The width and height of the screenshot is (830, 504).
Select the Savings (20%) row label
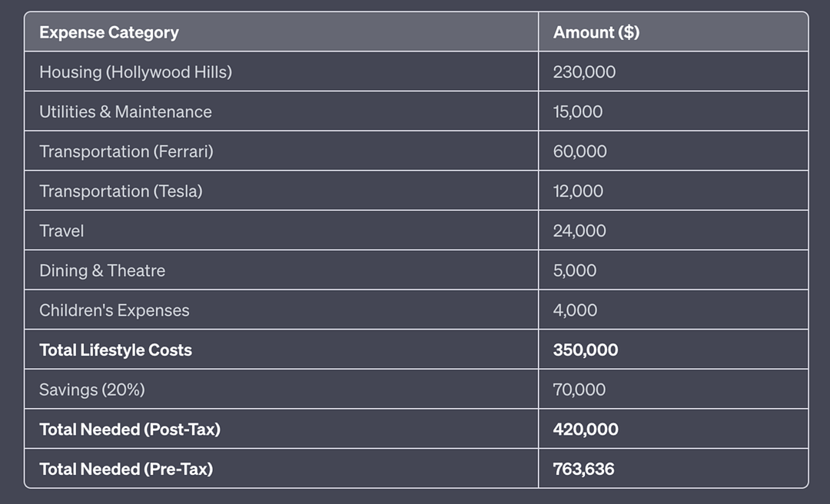point(92,390)
